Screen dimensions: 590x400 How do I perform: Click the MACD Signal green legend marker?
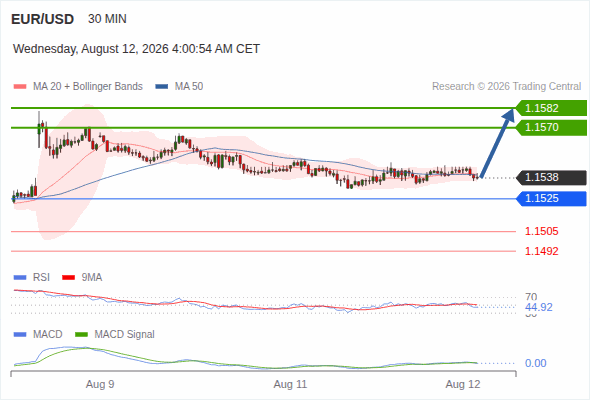[x=81, y=335]
